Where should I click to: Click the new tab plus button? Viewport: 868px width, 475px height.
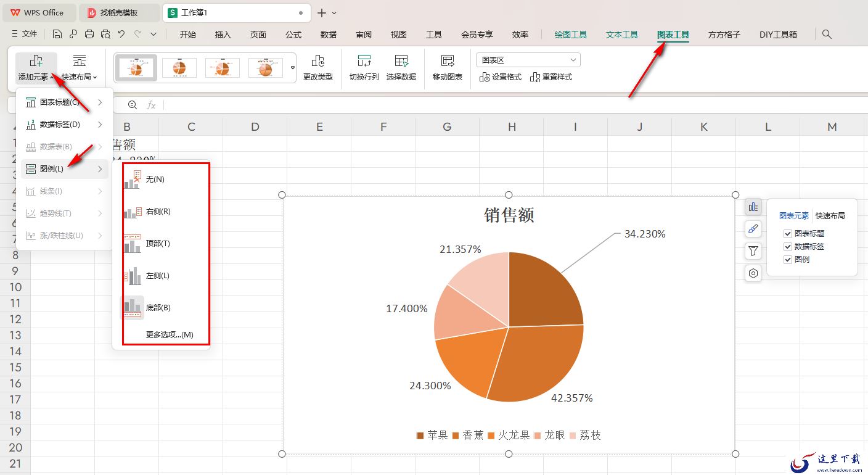coord(322,12)
